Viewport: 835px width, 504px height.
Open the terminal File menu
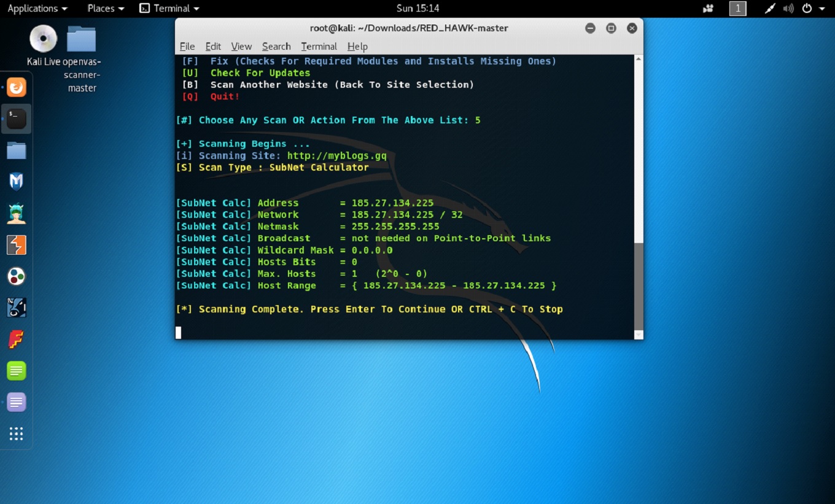tap(187, 47)
